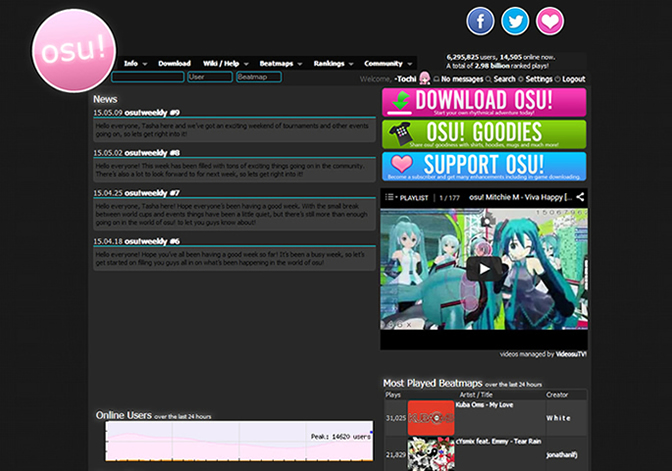Expand the Community dropdown arrow
The width and height of the screenshot is (672, 471).
(410, 64)
